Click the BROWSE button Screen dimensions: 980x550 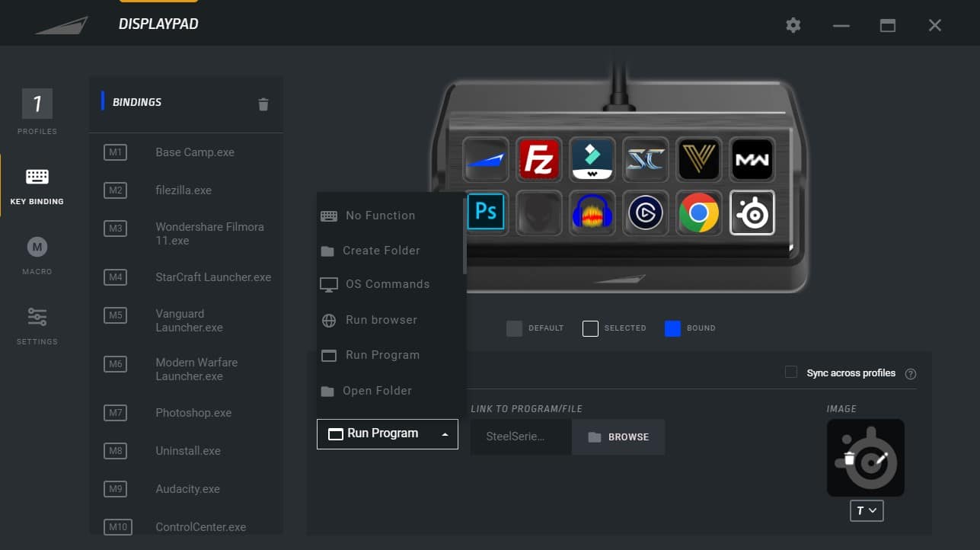[618, 437]
